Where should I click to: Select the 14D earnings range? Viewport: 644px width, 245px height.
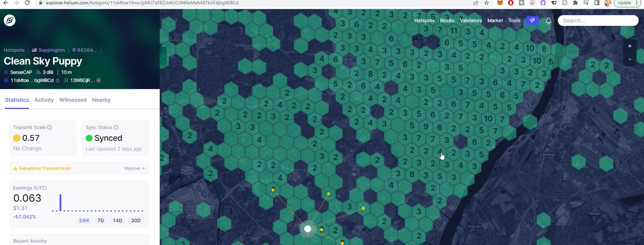coord(116,220)
